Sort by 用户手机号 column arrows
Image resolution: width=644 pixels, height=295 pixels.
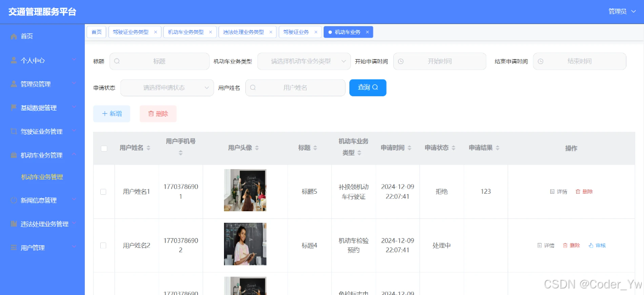(181, 153)
